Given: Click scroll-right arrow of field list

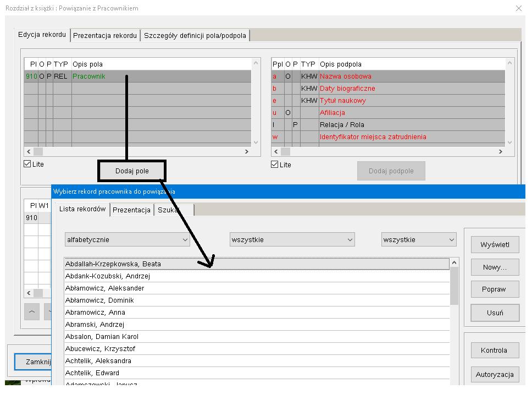Looking at the screenshot, I should 247,151.
